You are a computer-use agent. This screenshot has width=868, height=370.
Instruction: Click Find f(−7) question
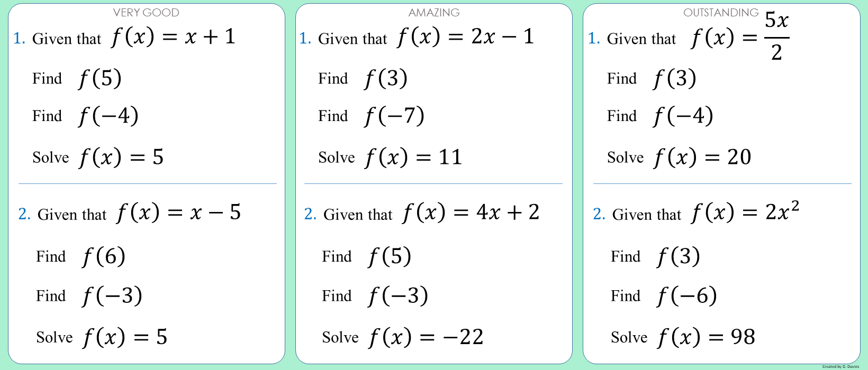[372, 116]
